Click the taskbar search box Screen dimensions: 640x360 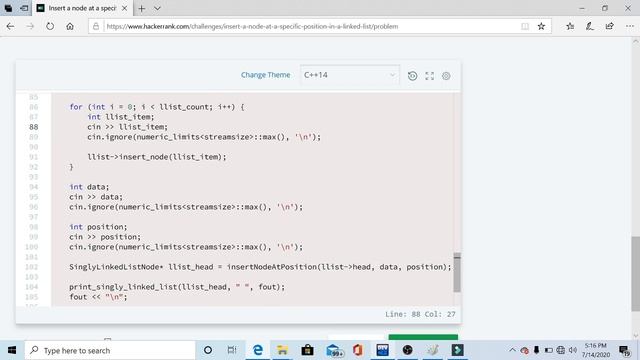click(x=110, y=350)
